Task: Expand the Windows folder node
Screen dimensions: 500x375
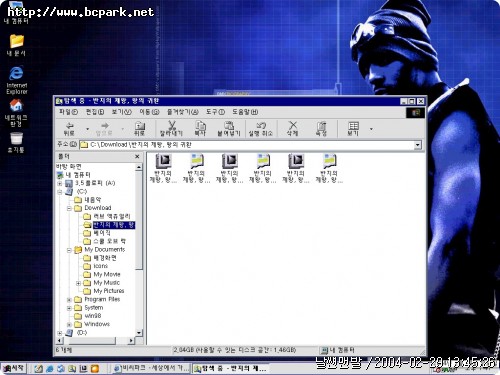Action: point(69,324)
